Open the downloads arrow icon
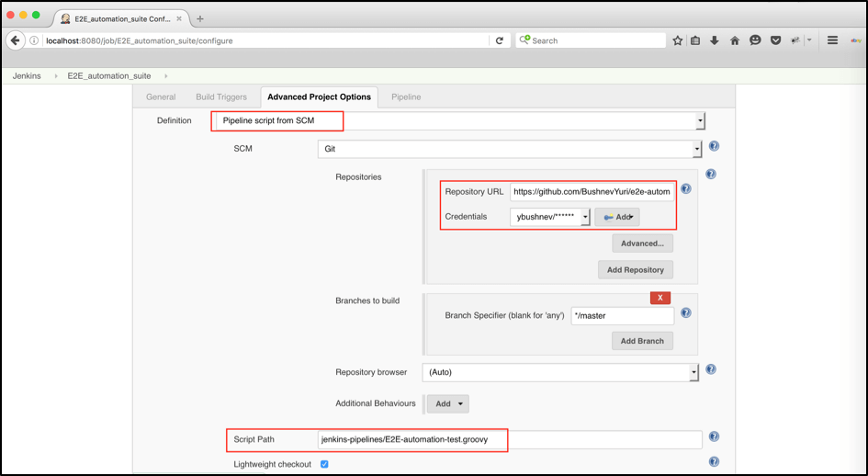The image size is (868, 476). point(715,40)
